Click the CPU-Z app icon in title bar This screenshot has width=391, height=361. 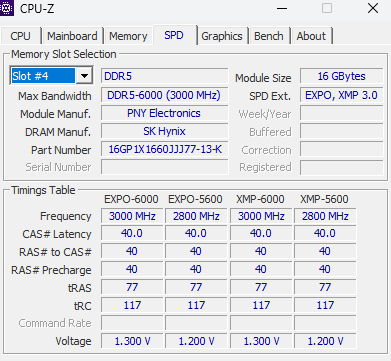coord(6,8)
